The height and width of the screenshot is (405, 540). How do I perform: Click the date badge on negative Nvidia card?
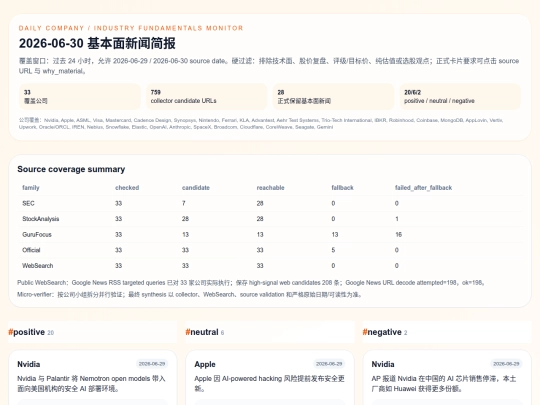click(506, 364)
